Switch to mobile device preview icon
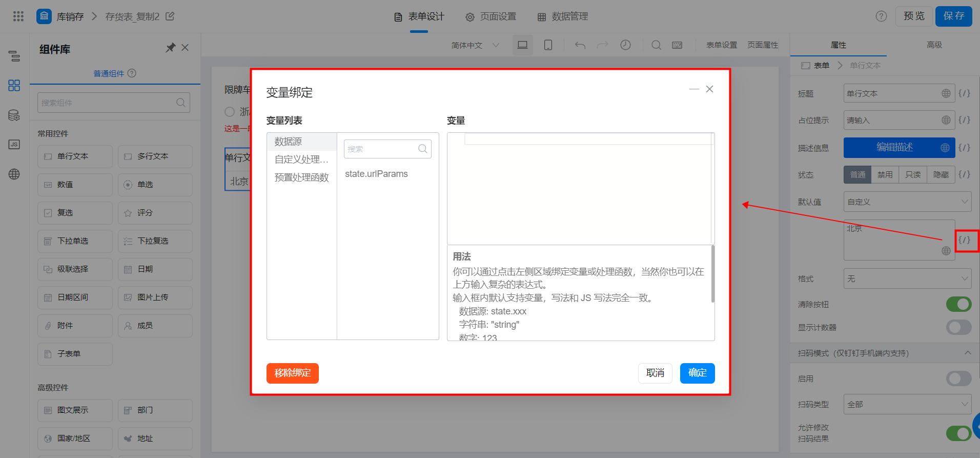Image resolution: width=980 pixels, height=458 pixels. tap(548, 45)
